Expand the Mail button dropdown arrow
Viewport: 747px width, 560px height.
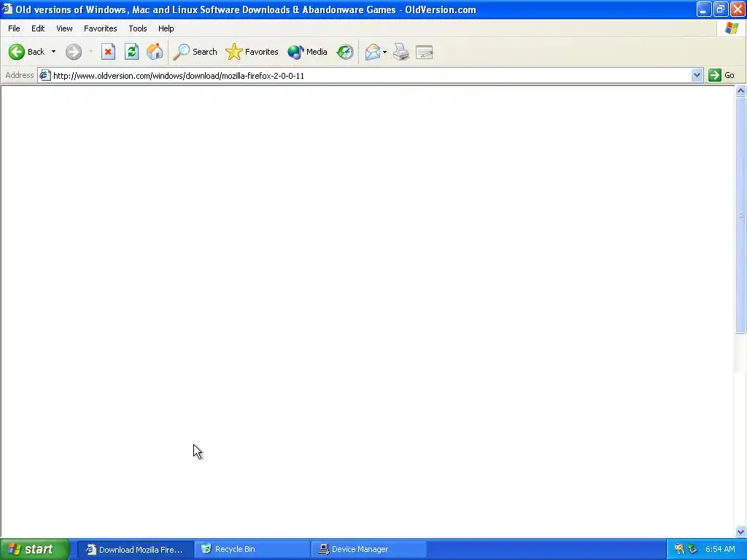384,52
